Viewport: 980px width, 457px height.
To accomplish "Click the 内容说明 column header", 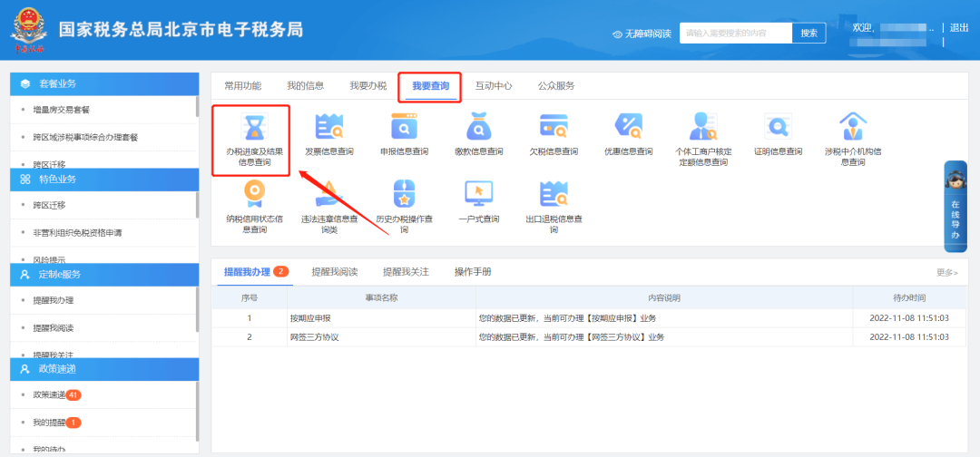I will [x=663, y=297].
